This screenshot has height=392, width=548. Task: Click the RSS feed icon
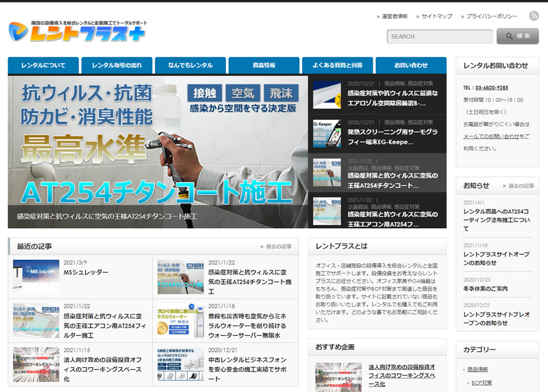pos(534,16)
